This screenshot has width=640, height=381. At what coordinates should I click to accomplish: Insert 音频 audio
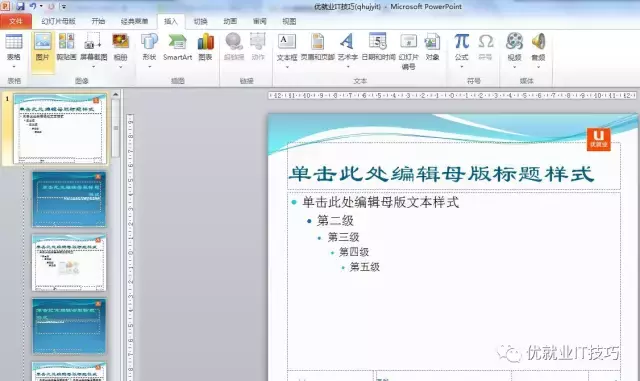tap(538, 42)
